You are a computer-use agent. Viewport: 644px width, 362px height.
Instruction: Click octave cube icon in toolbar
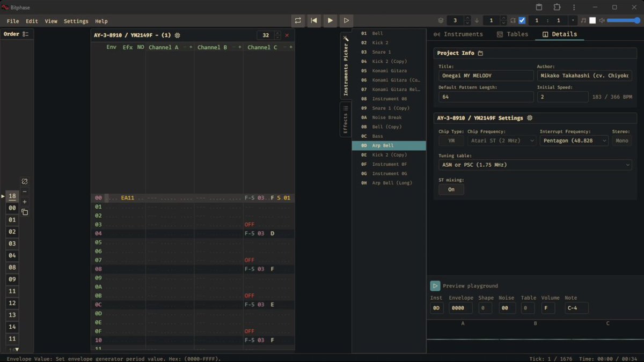441,20
